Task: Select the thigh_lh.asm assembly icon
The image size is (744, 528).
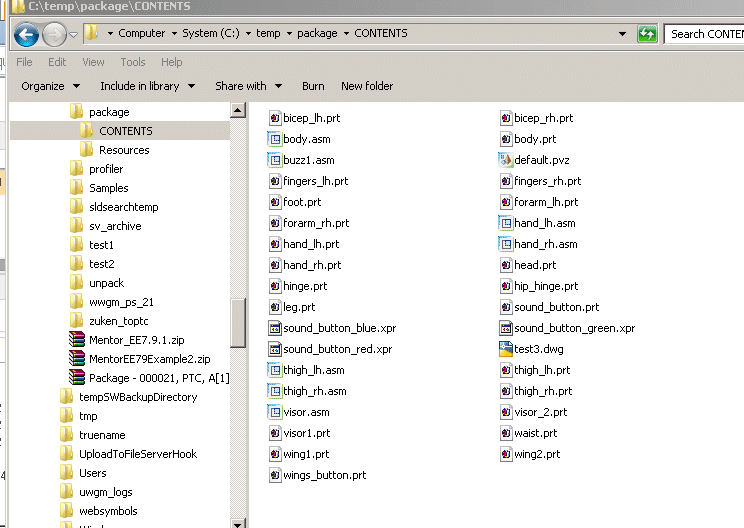Action: [x=275, y=370]
